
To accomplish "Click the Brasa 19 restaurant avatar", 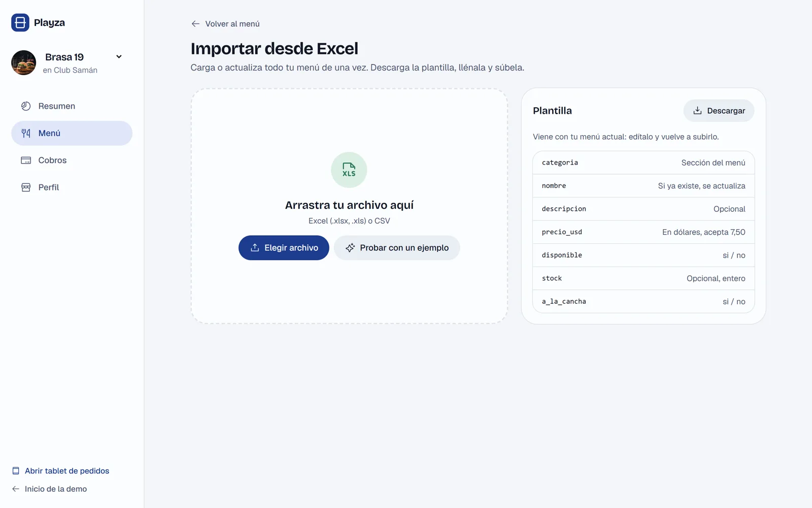I will click(x=24, y=62).
